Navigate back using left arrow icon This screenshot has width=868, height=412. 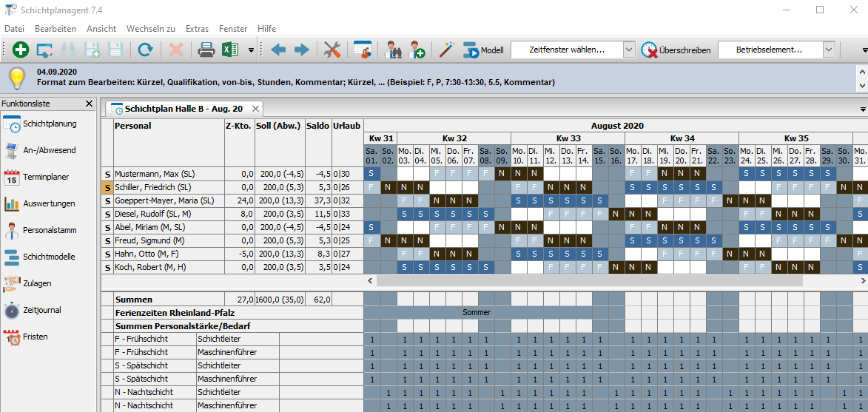point(278,50)
